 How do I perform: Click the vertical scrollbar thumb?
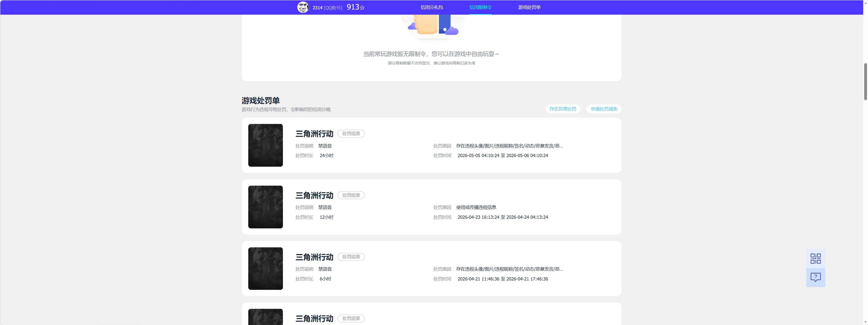click(x=865, y=81)
